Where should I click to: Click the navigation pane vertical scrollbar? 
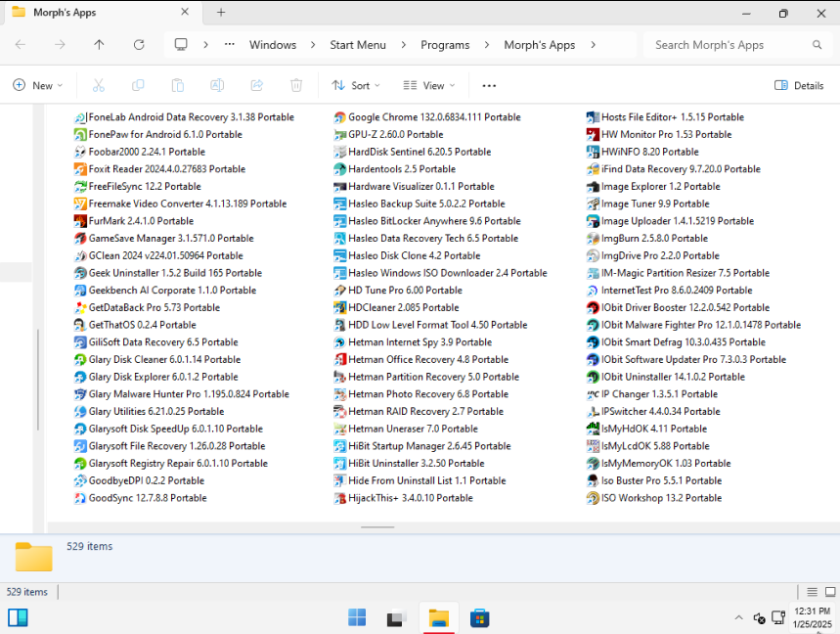click(x=38, y=380)
